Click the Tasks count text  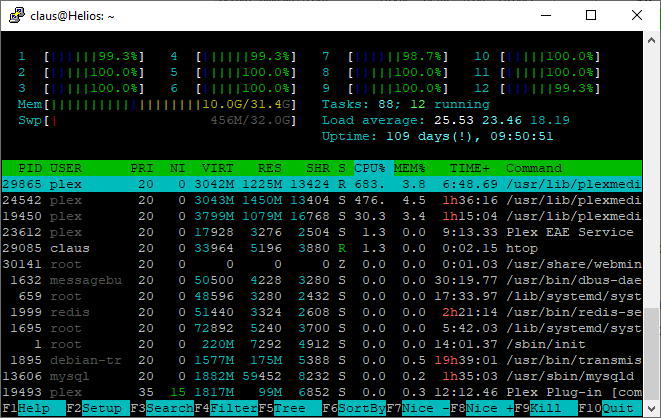[x=406, y=104]
